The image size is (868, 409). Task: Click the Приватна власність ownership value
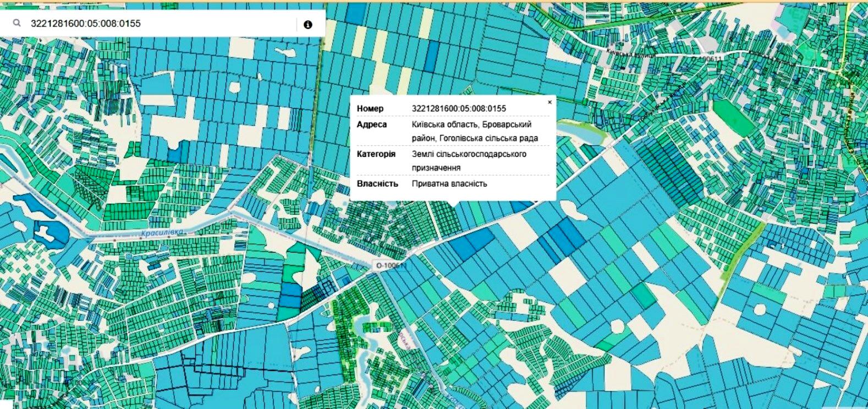tap(449, 184)
